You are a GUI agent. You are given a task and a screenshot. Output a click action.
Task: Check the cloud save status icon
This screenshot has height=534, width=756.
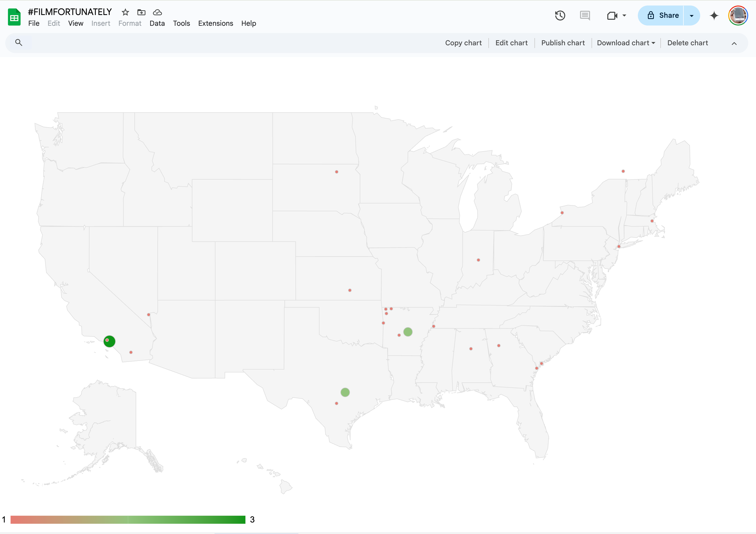pyautogui.click(x=157, y=13)
